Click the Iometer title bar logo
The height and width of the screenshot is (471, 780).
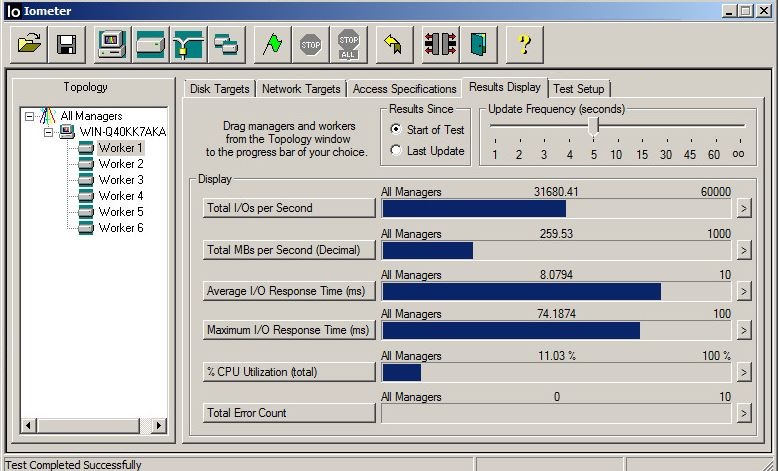coord(13,11)
